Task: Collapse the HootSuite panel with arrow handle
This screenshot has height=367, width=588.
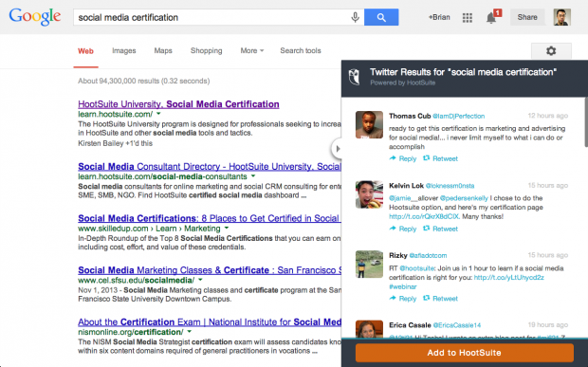Action: pyautogui.click(x=337, y=149)
